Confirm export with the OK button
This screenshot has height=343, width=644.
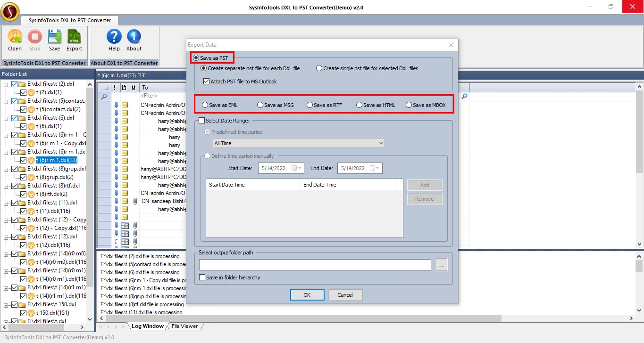307,295
